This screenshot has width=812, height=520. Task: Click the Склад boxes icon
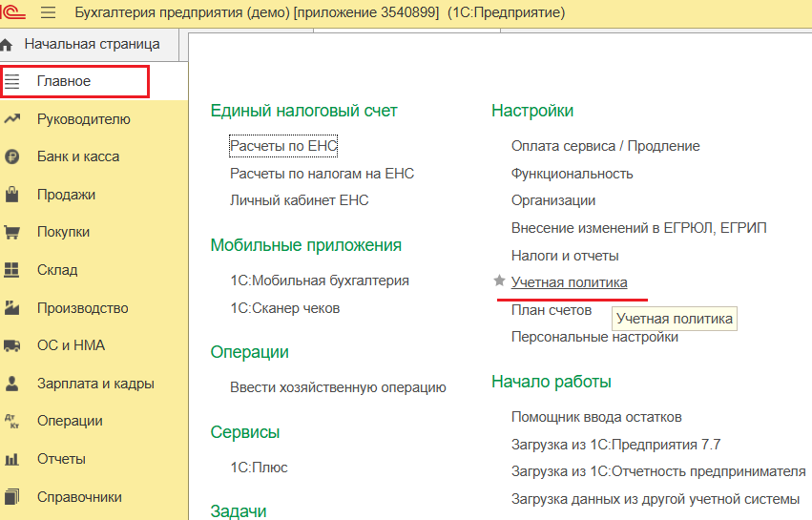pyautogui.click(x=11, y=270)
